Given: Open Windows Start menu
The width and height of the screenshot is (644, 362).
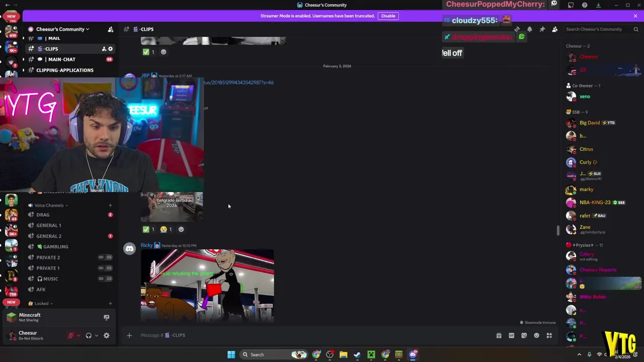Looking at the screenshot, I should [231, 354].
